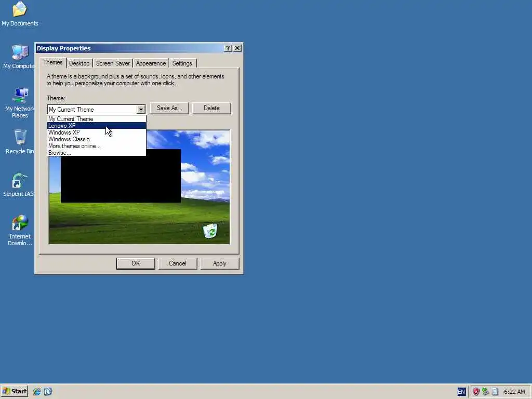
Task: Click the Delete theme button
Action: [211, 108]
